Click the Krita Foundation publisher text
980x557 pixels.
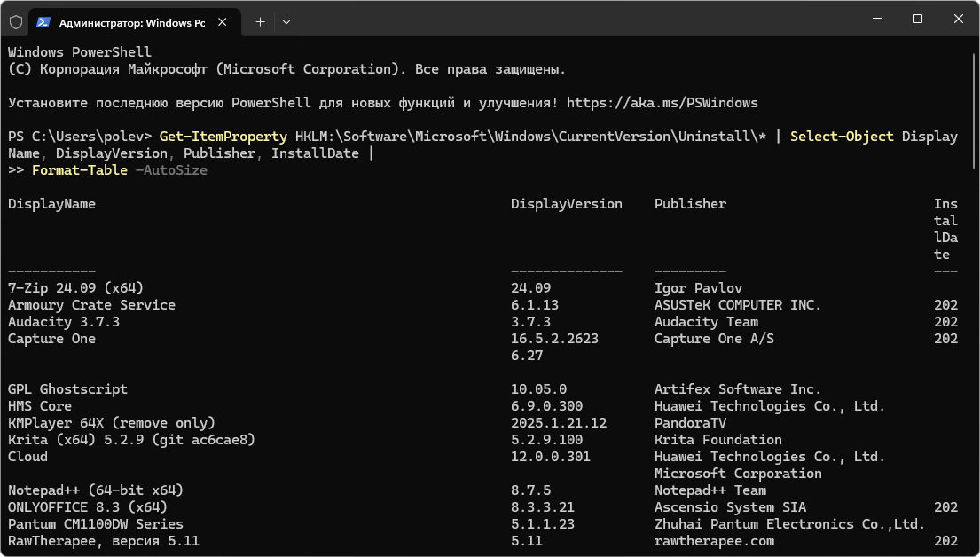[x=717, y=440]
